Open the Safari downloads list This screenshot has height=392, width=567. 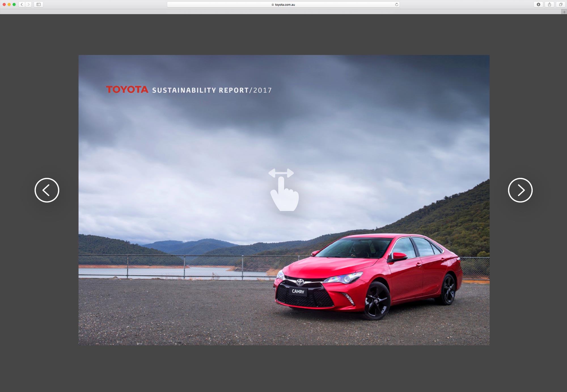click(x=538, y=5)
